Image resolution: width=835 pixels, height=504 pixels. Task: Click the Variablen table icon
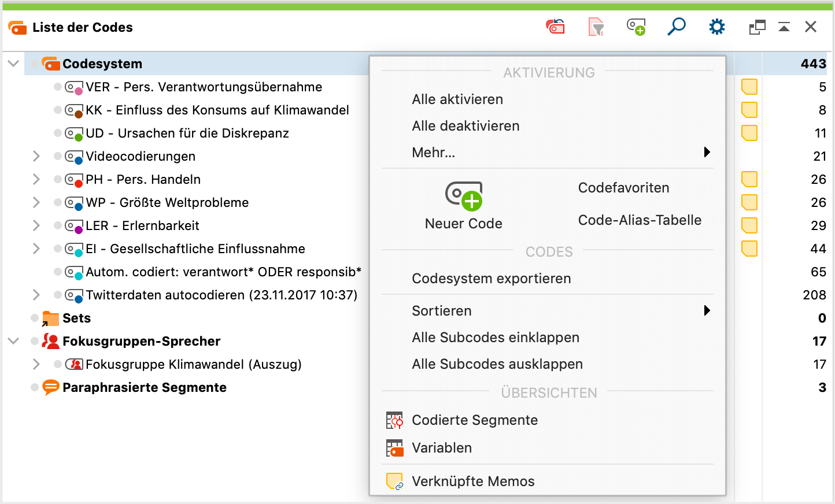point(394,448)
